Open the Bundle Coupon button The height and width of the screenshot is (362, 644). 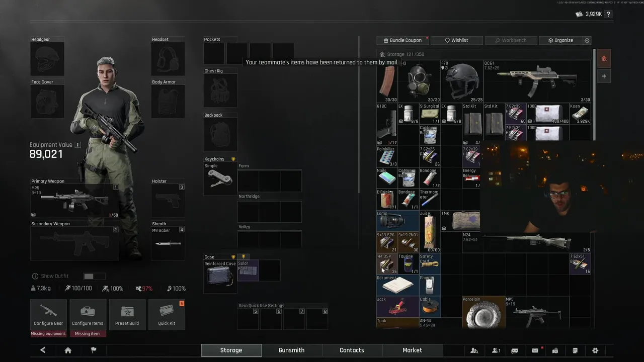[402, 40]
